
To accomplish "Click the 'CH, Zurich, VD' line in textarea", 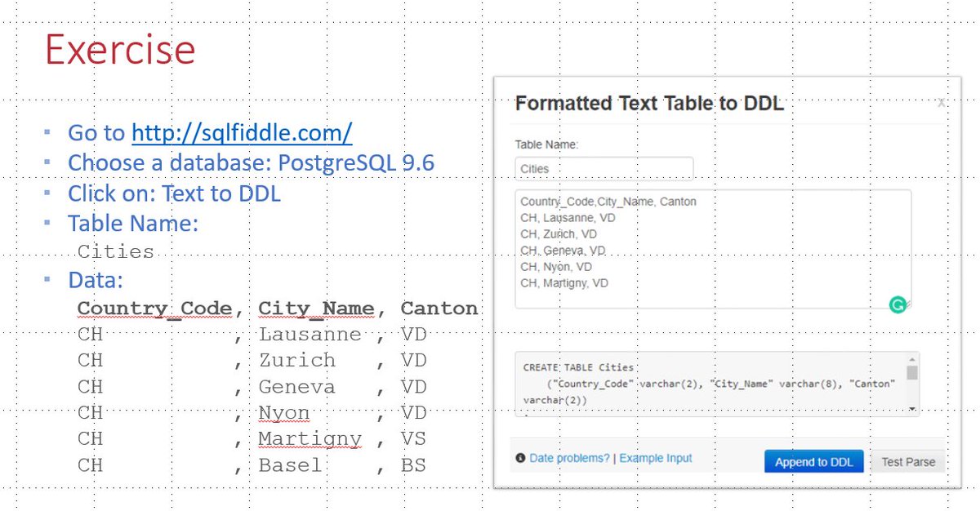I will tap(559, 234).
